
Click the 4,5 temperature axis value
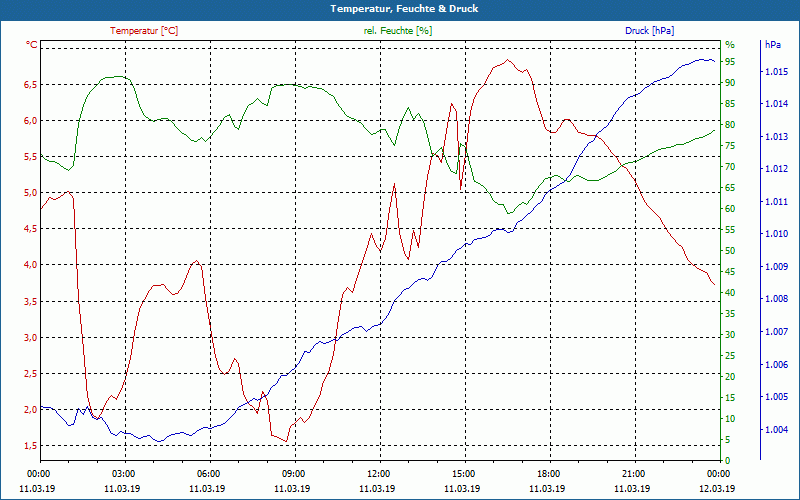click(x=31, y=229)
